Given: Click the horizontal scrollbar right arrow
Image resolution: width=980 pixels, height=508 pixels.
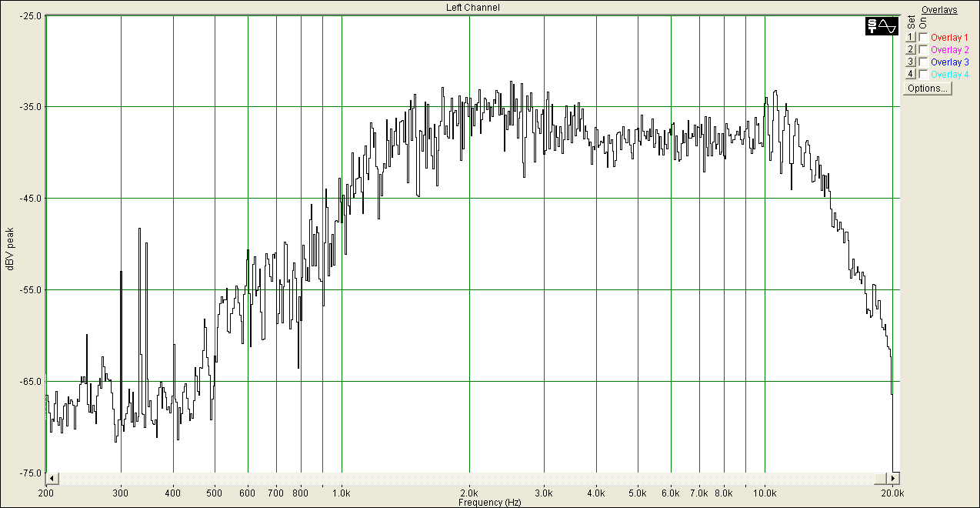Looking at the screenshot, I should click(x=894, y=478).
